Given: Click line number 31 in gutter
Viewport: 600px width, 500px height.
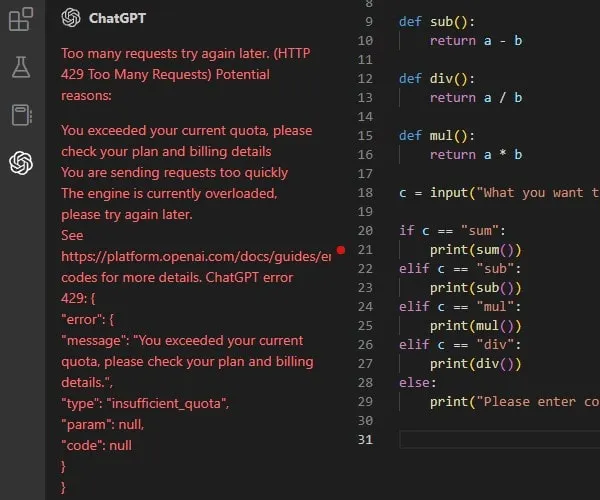Looking at the screenshot, I should tap(365, 439).
